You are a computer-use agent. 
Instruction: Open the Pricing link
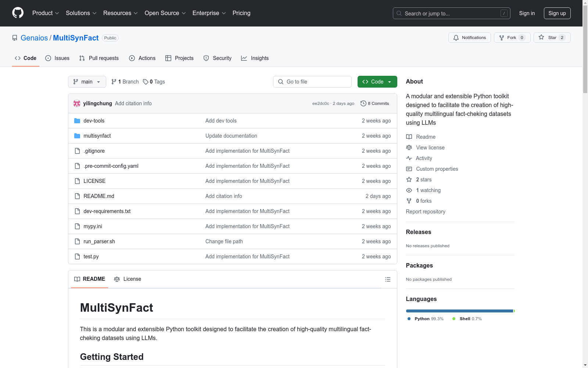click(241, 13)
